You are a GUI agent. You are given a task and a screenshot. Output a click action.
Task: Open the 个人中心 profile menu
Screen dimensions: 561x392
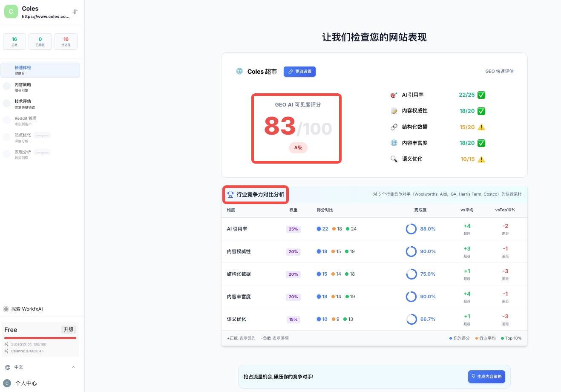[26, 383]
